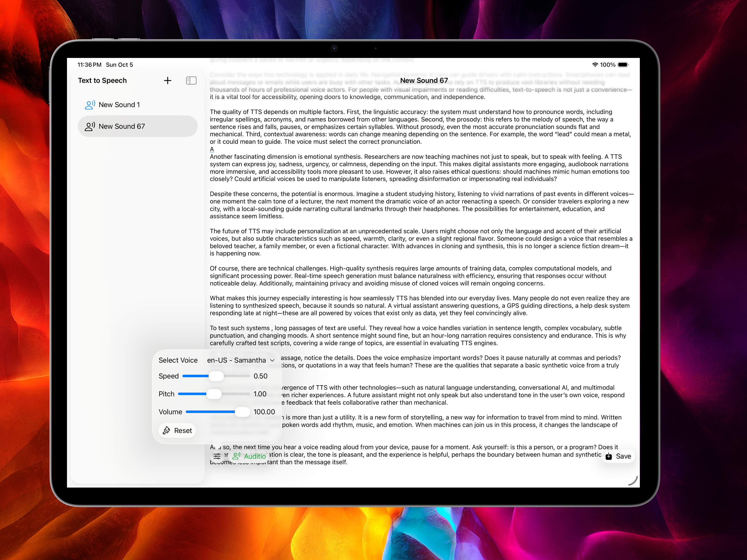Click the battery indicator icon
Viewport: 747px width, 560px height.
(x=623, y=65)
